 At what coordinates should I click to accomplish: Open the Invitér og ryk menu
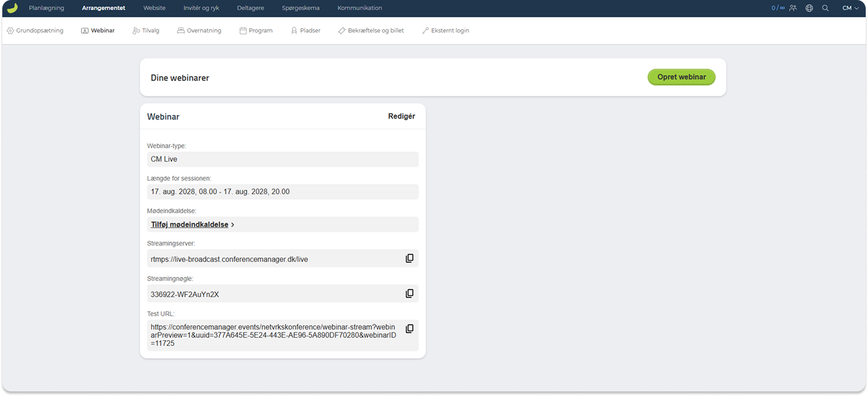201,8
